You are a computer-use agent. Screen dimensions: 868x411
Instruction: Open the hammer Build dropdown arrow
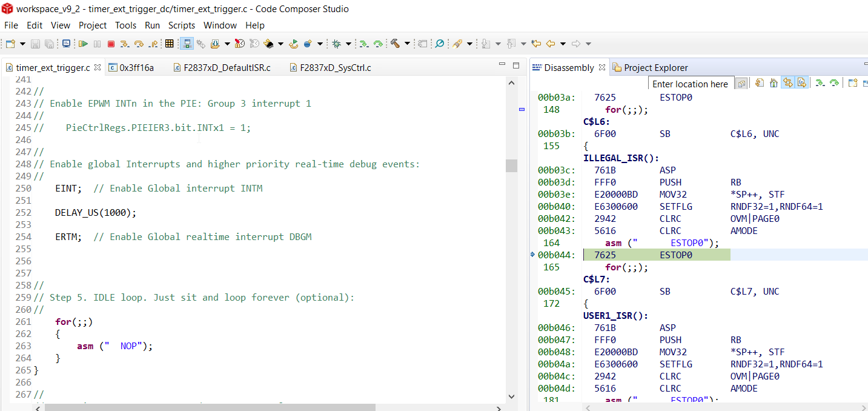pos(407,44)
